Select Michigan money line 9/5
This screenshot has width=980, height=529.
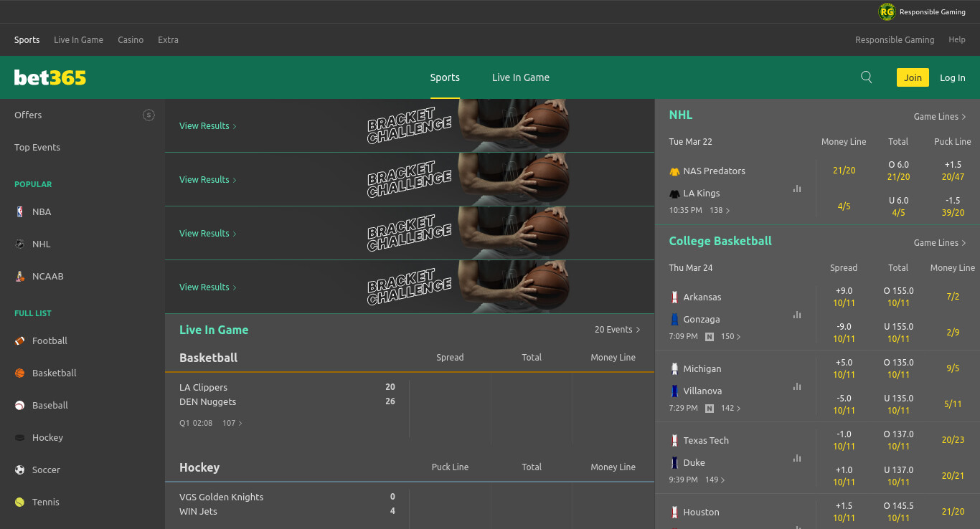tap(953, 368)
